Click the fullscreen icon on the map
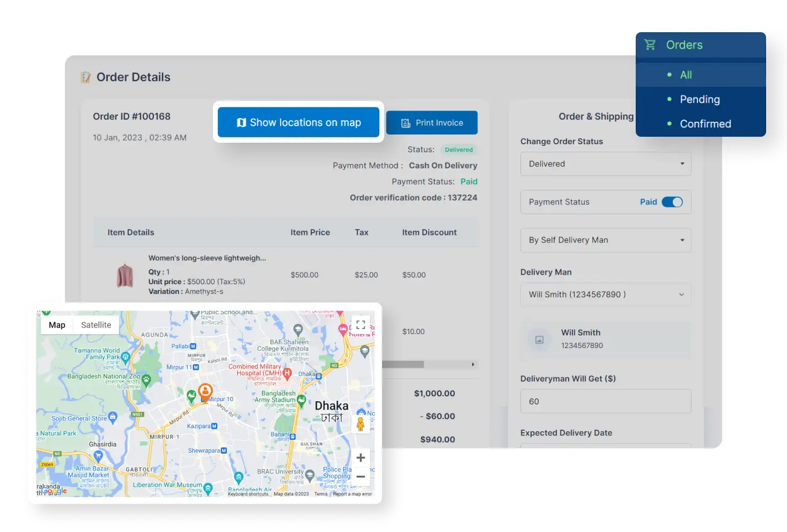 (x=360, y=324)
